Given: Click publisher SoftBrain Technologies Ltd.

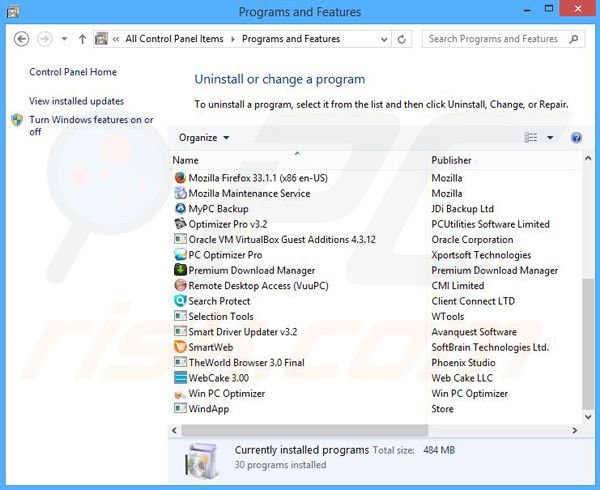Looking at the screenshot, I should coord(490,347).
